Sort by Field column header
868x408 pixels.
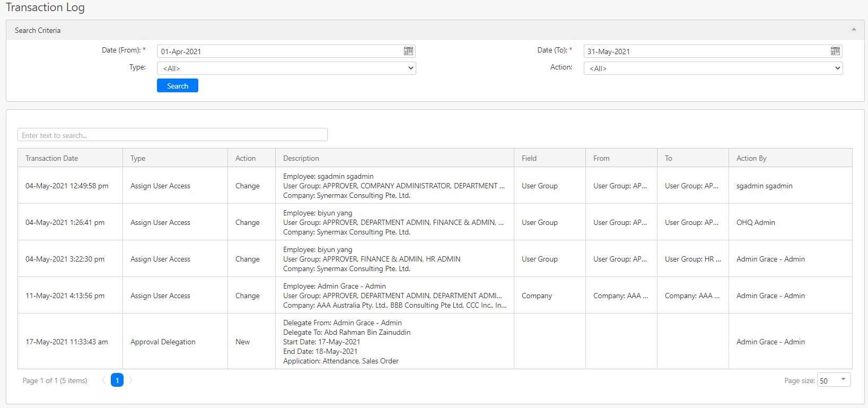[550, 158]
